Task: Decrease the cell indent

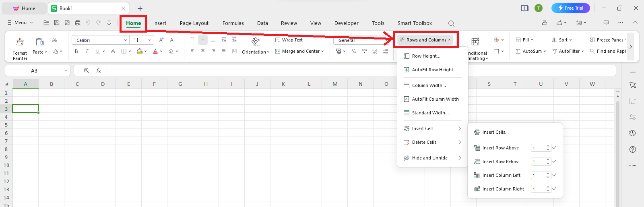Action: [224, 40]
